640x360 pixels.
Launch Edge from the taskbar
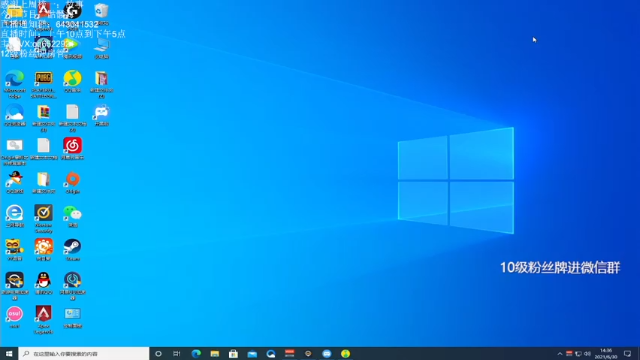(196, 353)
